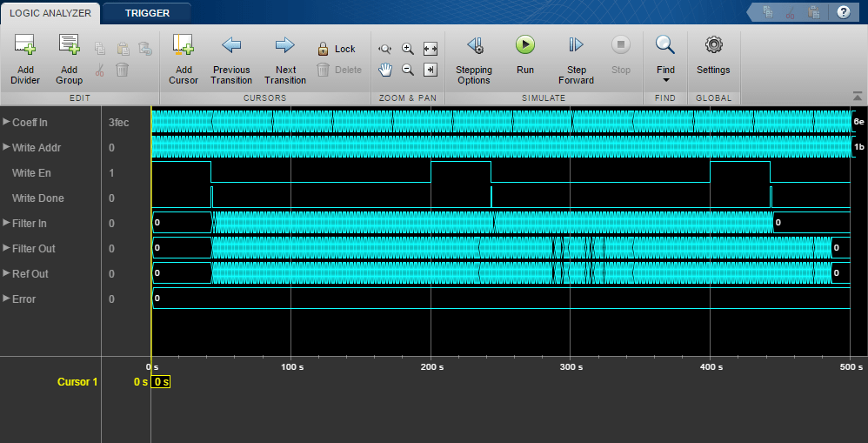Switch to the LOGIC ANALYZER tab
Viewport: 868px width, 443px height.
pyautogui.click(x=50, y=13)
